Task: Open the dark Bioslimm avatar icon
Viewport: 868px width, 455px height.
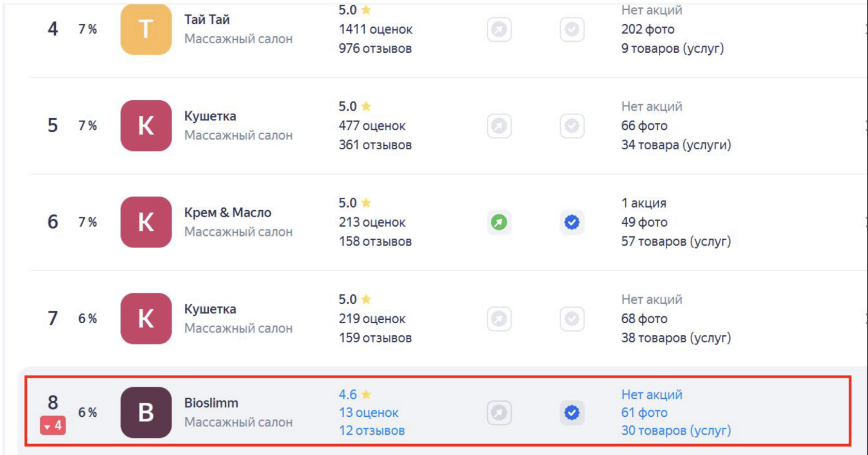Action: click(x=146, y=413)
